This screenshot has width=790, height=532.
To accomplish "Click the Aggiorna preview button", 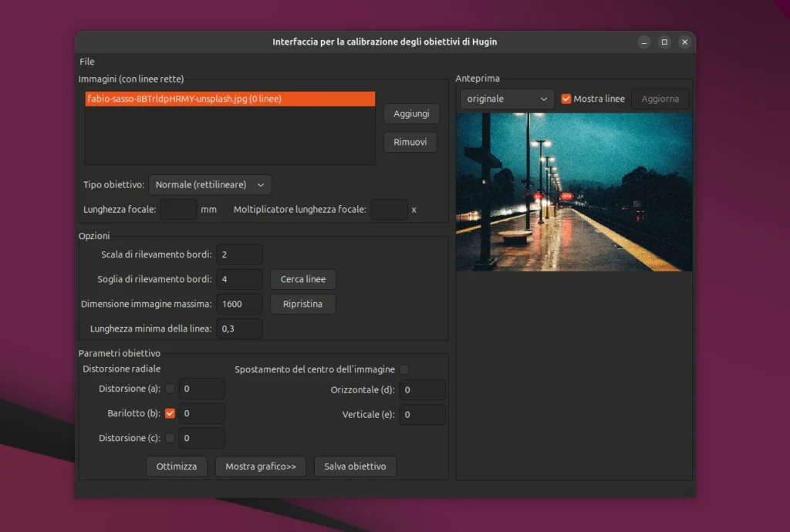I will pyautogui.click(x=660, y=99).
